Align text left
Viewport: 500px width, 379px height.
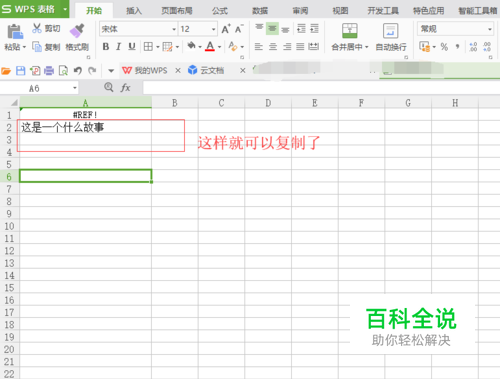tap(259, 47)
